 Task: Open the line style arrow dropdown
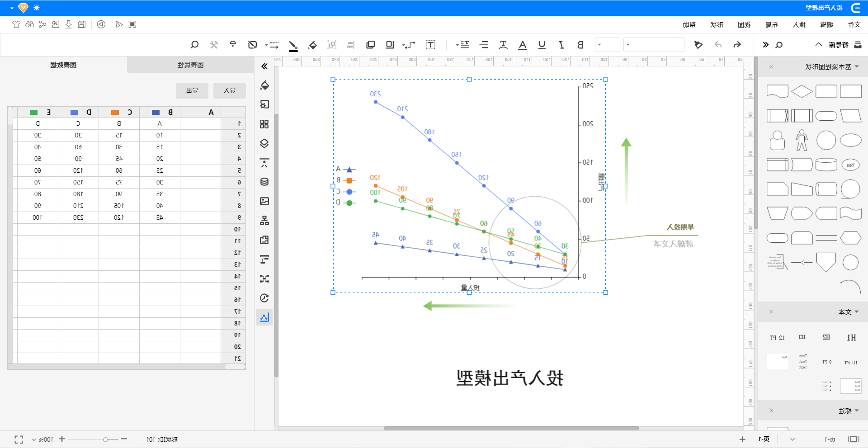(272, 45)
